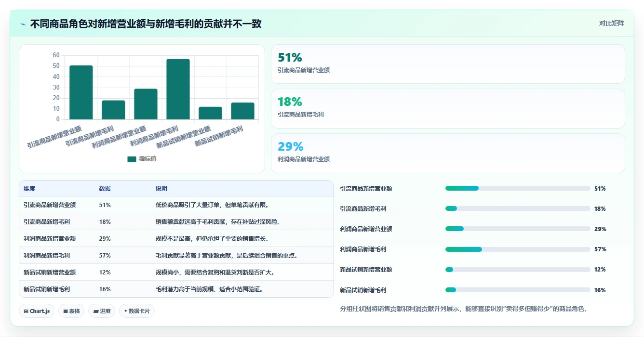Select the 进度 tag
Image resolution: width=644 pixels, height=337 pixels.
102,311
